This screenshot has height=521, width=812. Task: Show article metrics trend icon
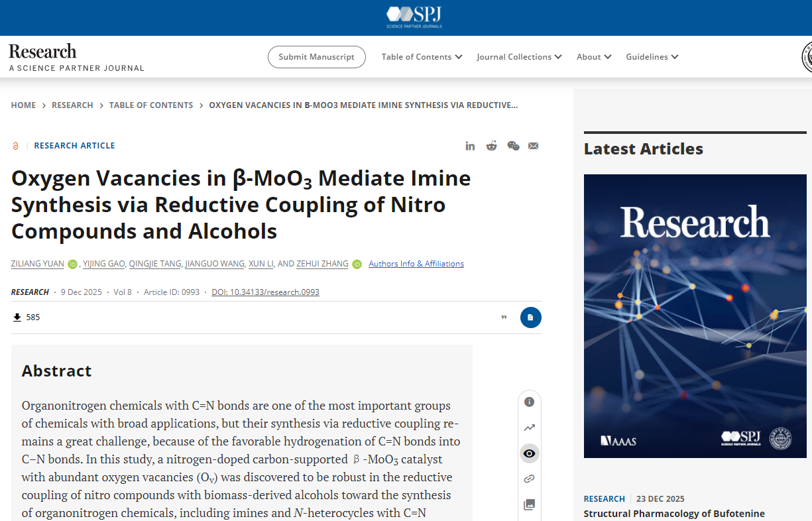tap(529, 428)
